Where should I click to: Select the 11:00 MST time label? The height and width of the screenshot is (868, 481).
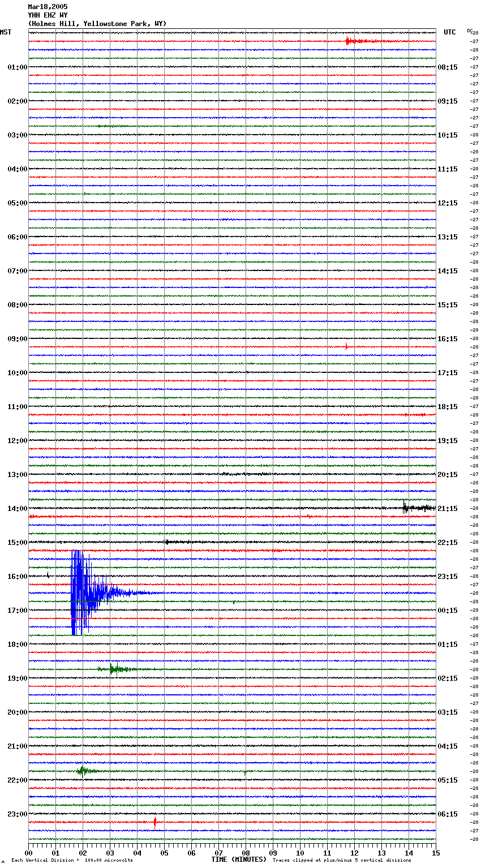18,407
